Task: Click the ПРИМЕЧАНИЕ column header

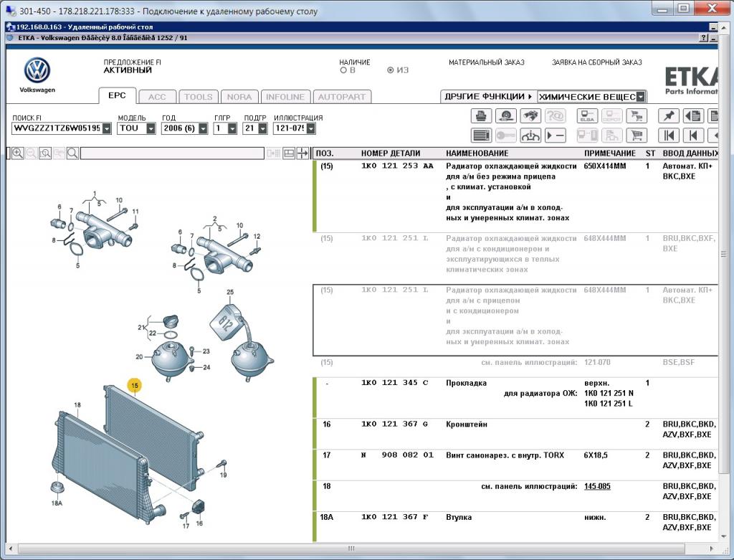Action: click(610, 153)
